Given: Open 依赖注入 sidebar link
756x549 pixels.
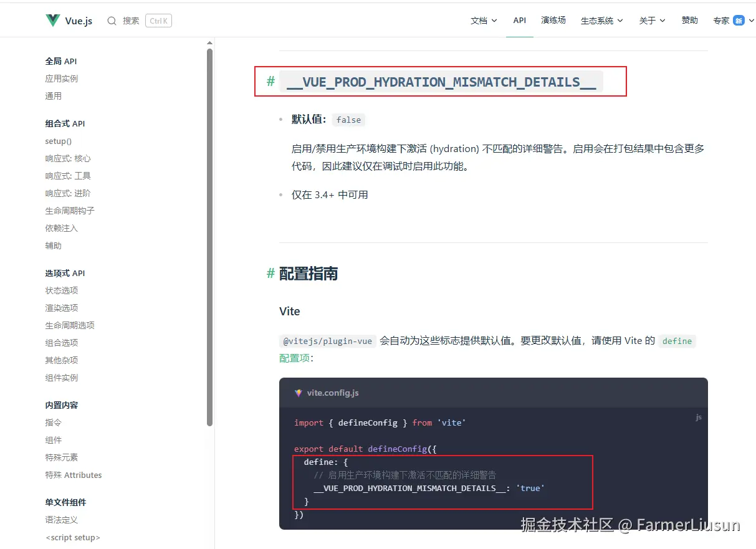Looking at the screenshot, I should click(61, 228).
